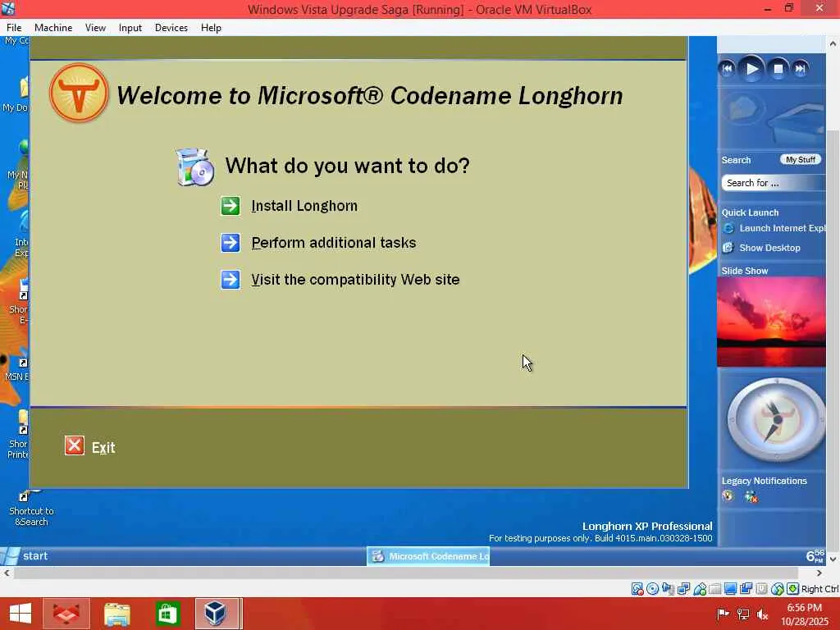Open the host Windows Start button
This screenshot has width=840, height=630.
pyautogui.click(x=20, y=614)
